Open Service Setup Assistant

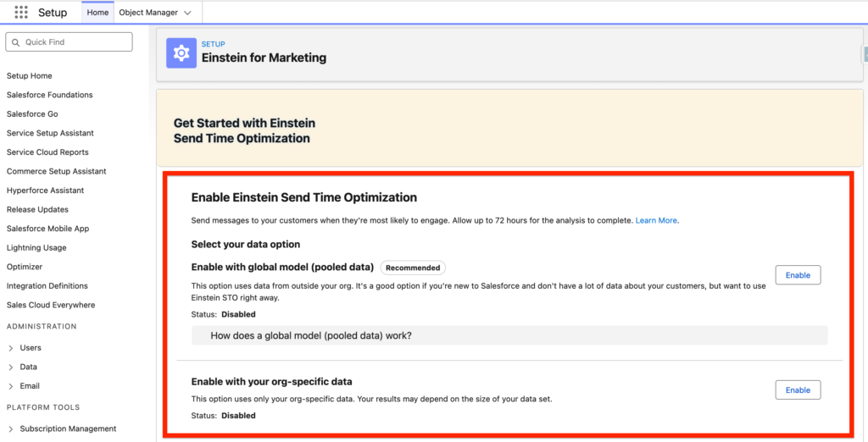pos(50,133)
